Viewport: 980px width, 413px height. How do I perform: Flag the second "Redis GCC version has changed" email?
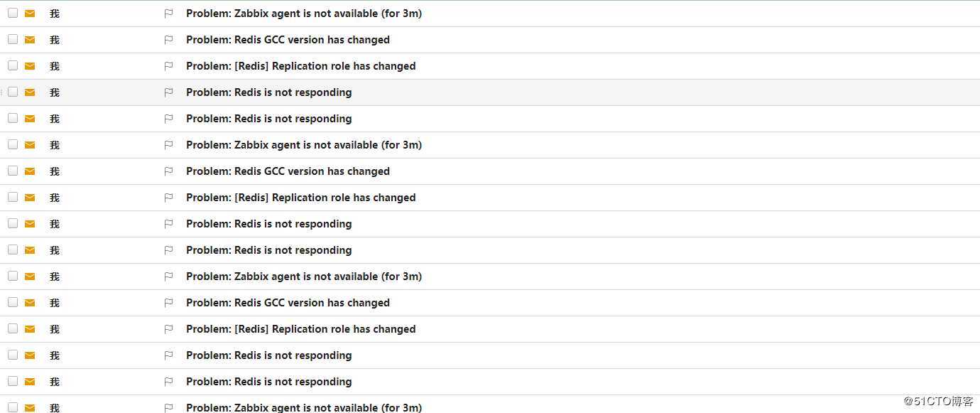[168, 171]
